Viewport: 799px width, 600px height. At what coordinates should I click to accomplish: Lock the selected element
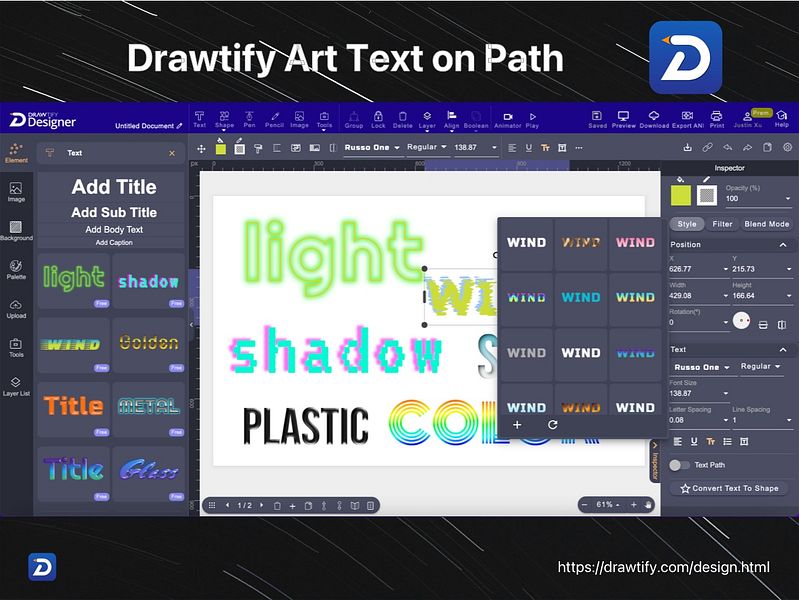coord(378,120)
